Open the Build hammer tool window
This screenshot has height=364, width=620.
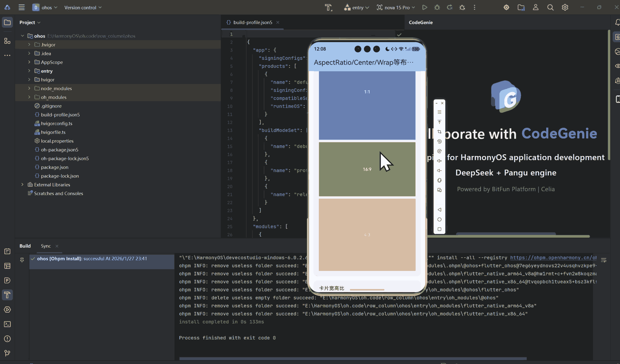point(7,295)
